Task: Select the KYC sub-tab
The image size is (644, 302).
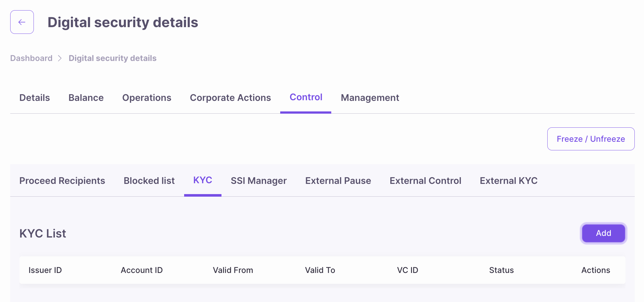Action: tap(203, 180)
